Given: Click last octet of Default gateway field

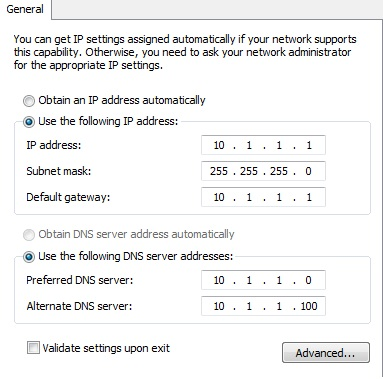Looking at the screenshot, I should tap(309, 197).
